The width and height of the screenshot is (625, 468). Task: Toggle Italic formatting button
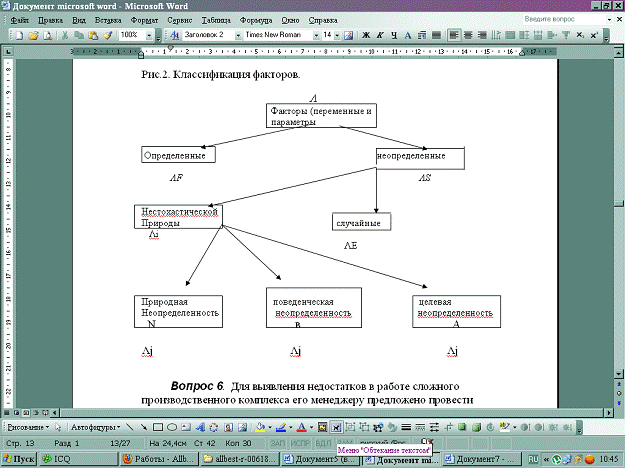380,35
